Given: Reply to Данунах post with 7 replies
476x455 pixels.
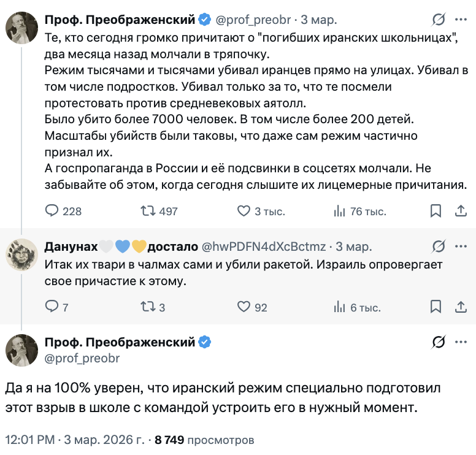Looking at the screenshot, I should point(53,307).
